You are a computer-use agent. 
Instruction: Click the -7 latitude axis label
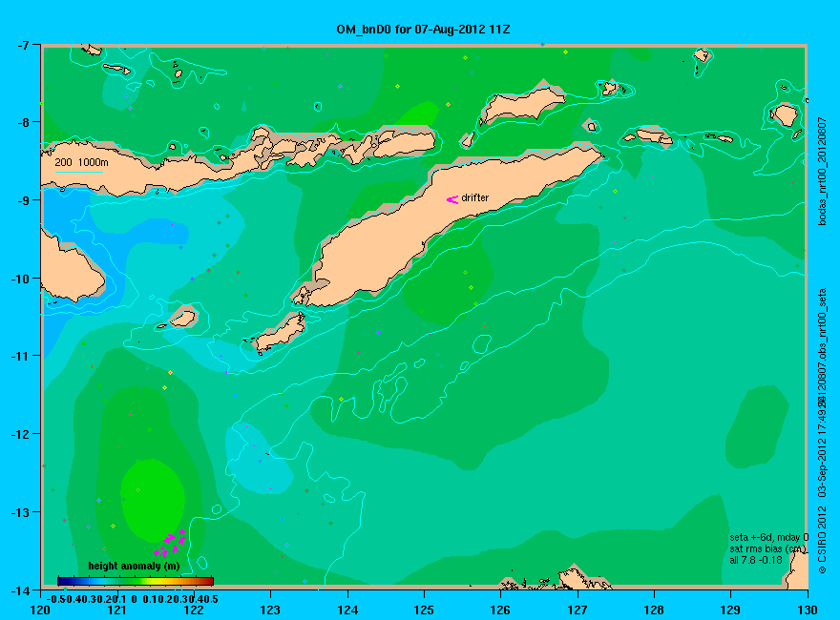coord(22,45)
